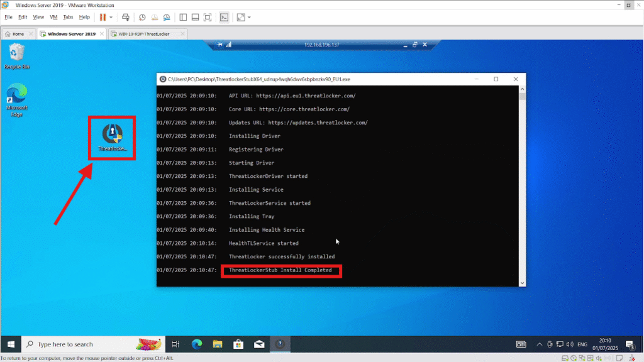Open the VM menu
The height and width of the screenshot is (362, 644).
point(53,17)
